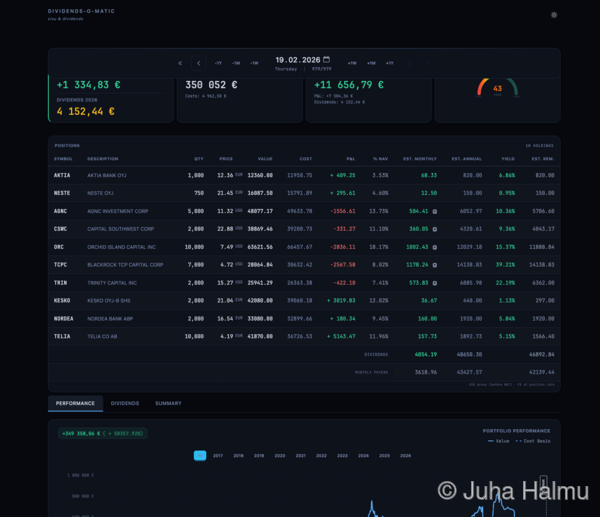Click the monthly payer badge on TRIN row
The image size is (600, 517).
point(434,282)
